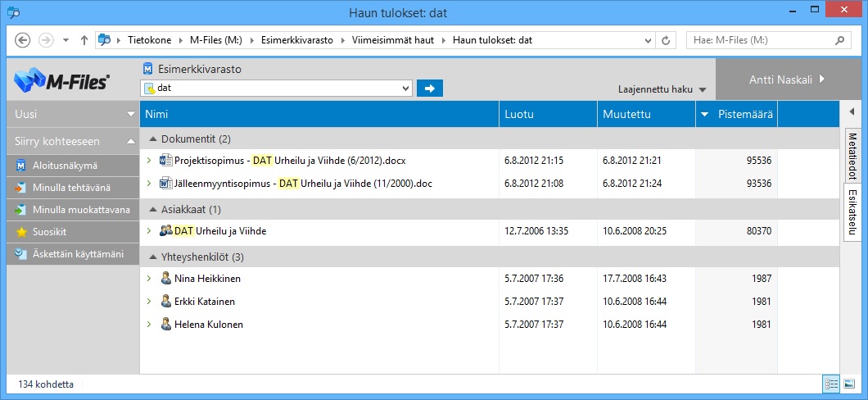Click the window system icon in title bar
The width and height of the screenshot is (868, 400).
13,12
